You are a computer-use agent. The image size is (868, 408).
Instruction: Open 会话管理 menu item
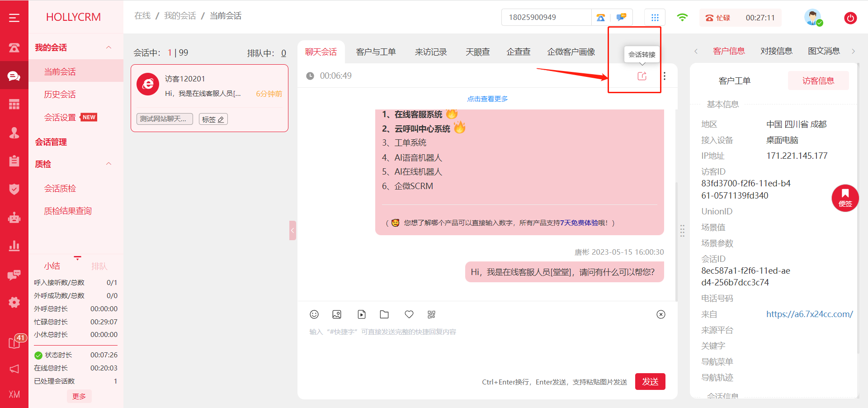51,142
